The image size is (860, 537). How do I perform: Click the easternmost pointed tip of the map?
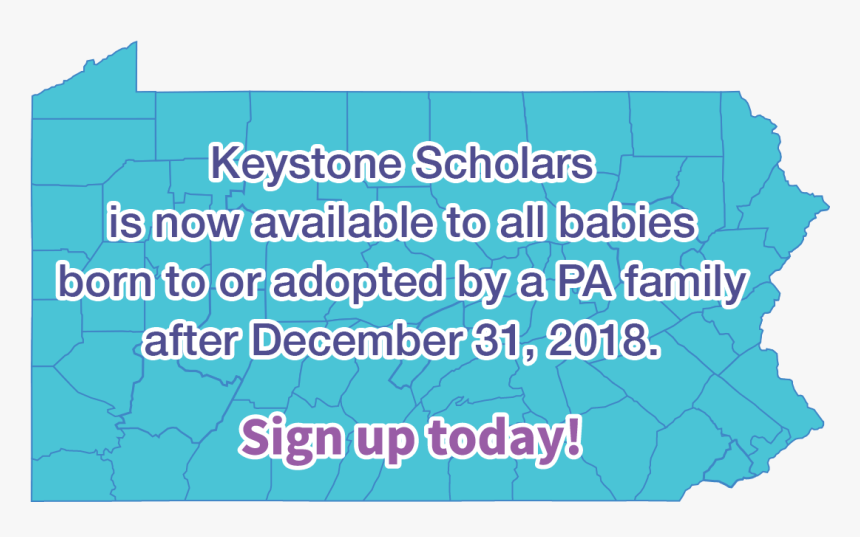tap(827, 207)
